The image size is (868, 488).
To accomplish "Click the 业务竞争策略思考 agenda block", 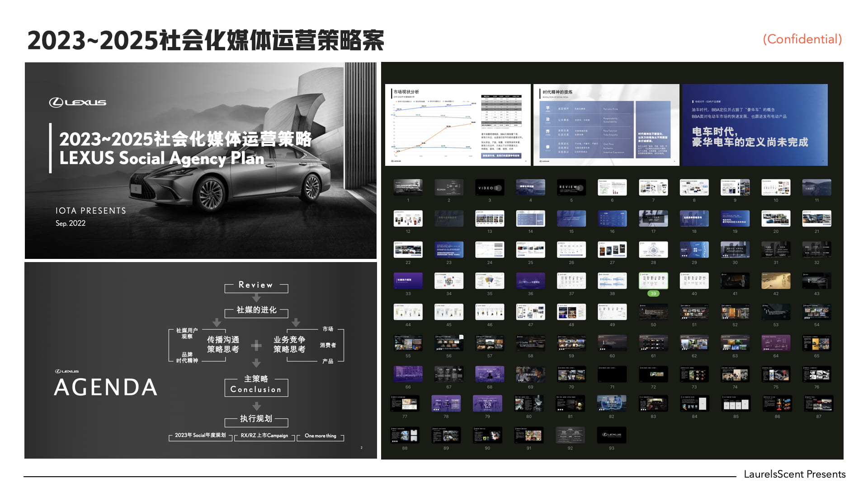I will pyautogui.click(x=289, y=344).
